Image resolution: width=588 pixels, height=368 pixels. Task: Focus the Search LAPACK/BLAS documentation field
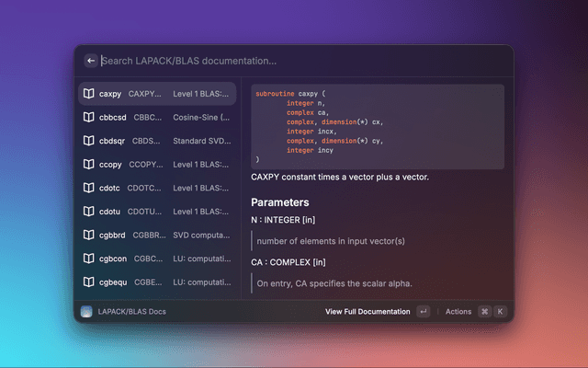(294, 61)
